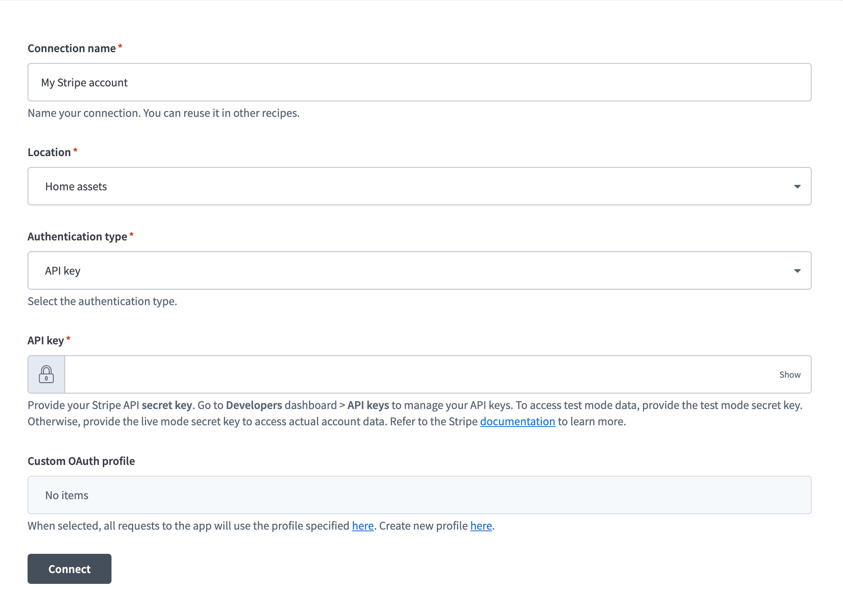Toggle Show for the API key field
843x616 pixels.
point(790,375)
